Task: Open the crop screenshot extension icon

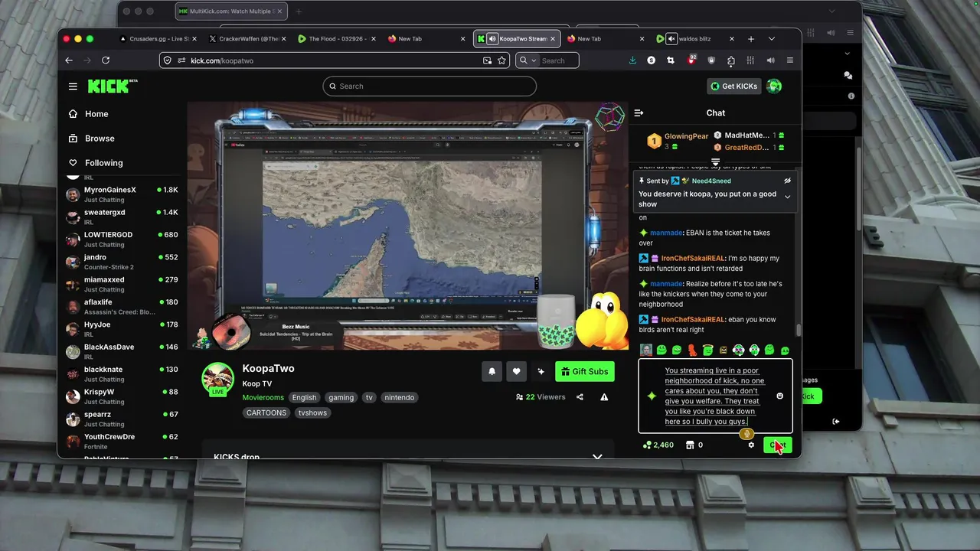Action: tap(671, 60)
